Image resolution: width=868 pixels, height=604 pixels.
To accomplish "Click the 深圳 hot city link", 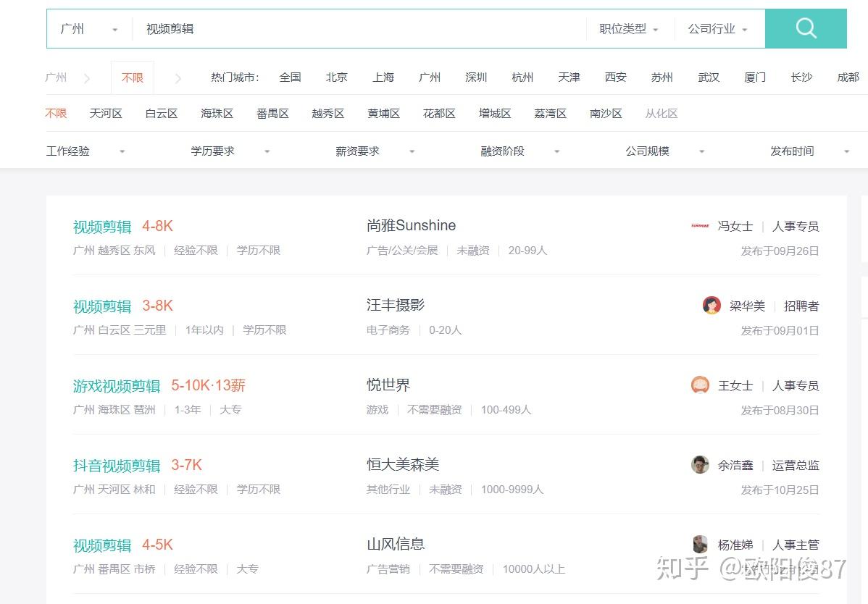I will click(x=475, y=77).
